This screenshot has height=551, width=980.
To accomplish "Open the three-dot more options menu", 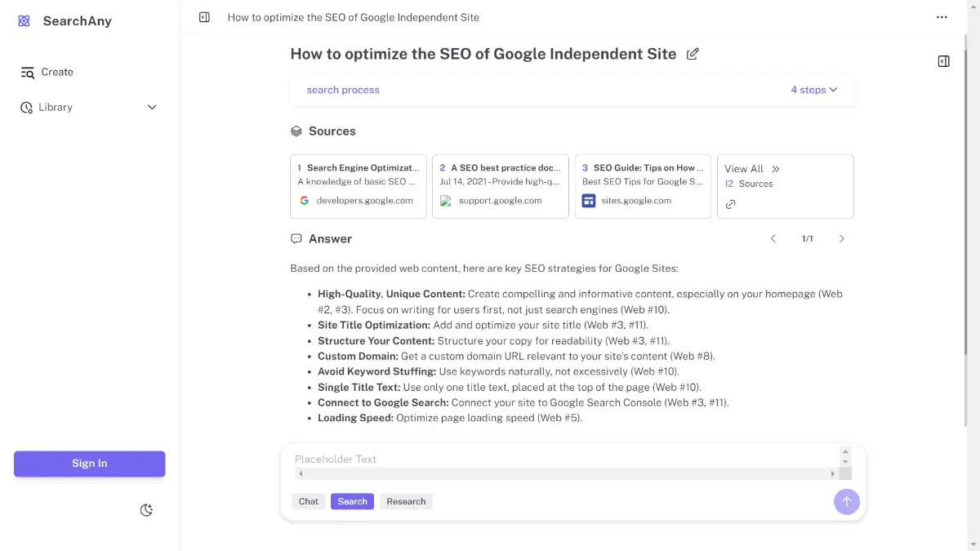I will 942,17.
